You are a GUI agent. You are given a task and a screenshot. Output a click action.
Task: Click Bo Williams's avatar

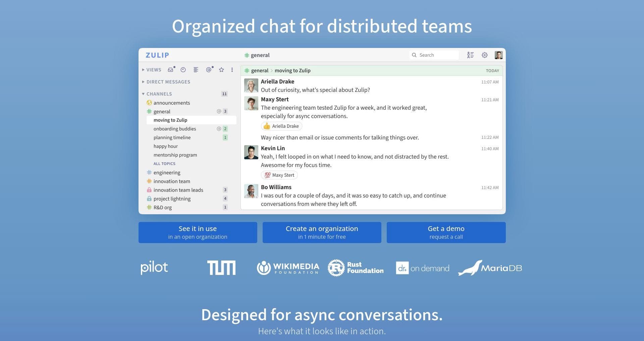pos(251,191)
